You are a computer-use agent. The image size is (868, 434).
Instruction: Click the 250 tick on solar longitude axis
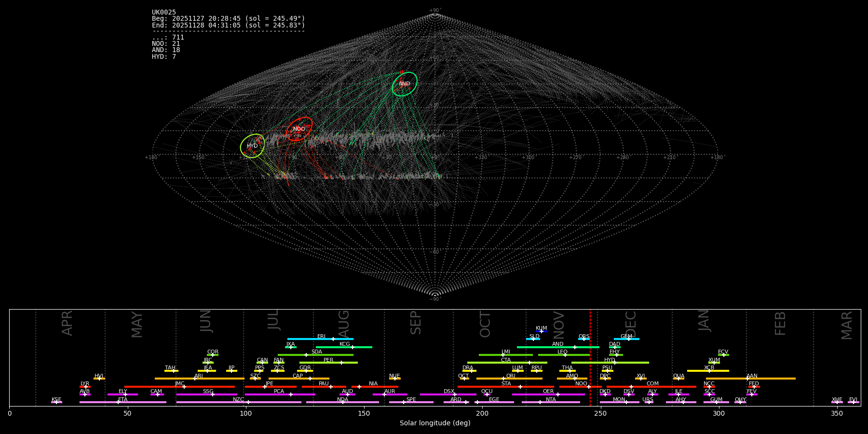click(x=600, y=413)
